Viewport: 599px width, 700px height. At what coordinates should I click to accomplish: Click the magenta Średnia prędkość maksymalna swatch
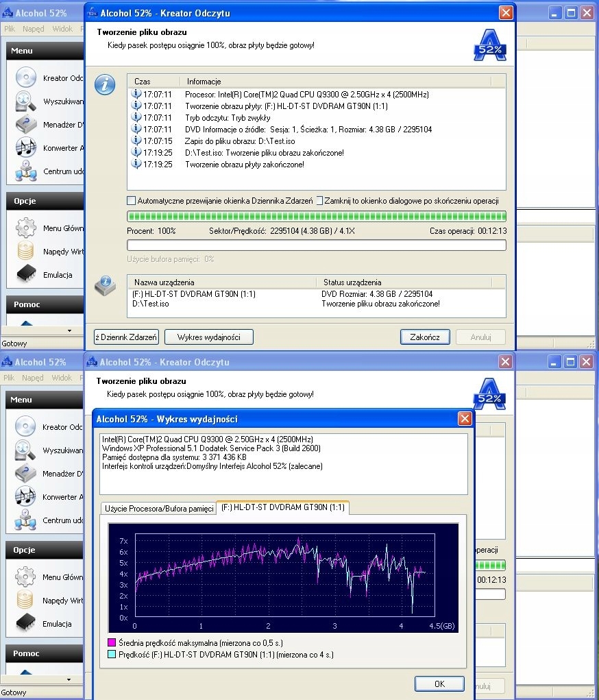pos(112,643)
